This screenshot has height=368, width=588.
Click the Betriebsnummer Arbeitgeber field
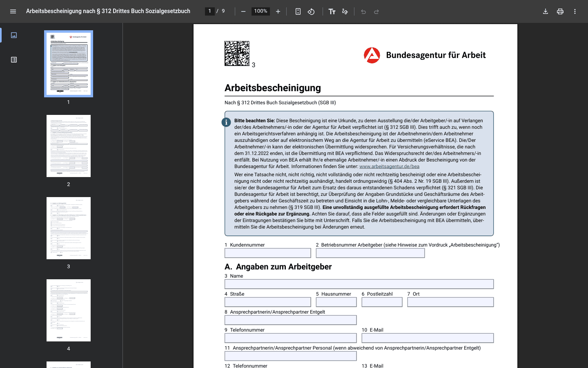[x=370, y=253]
